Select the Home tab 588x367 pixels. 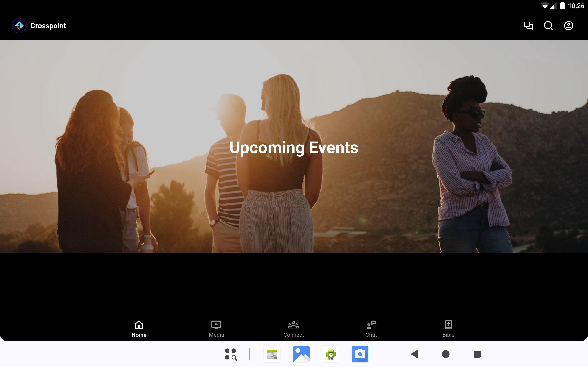pyautogui.click(x=139, y=329)
